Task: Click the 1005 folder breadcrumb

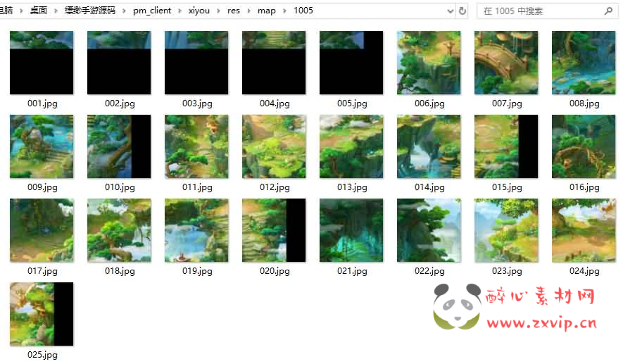Action: click(303, 11)
